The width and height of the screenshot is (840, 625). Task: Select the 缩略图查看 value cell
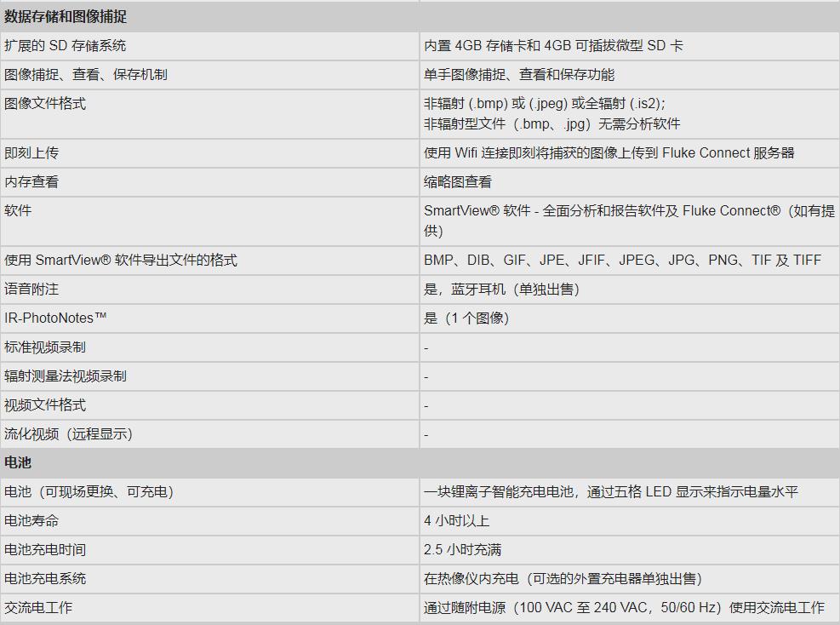pos(458,182)
